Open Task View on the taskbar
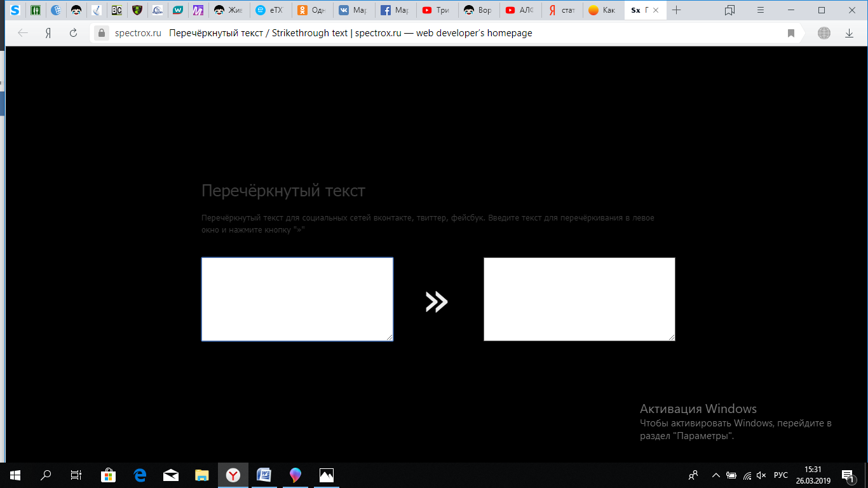 (x=76, y=475)
